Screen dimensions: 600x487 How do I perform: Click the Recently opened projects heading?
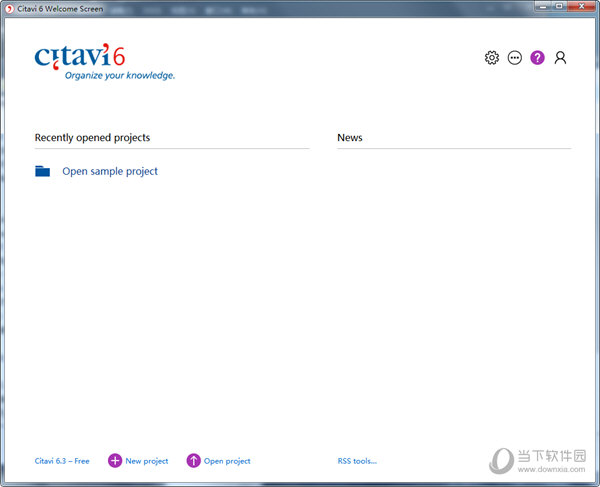click(92, 138)
